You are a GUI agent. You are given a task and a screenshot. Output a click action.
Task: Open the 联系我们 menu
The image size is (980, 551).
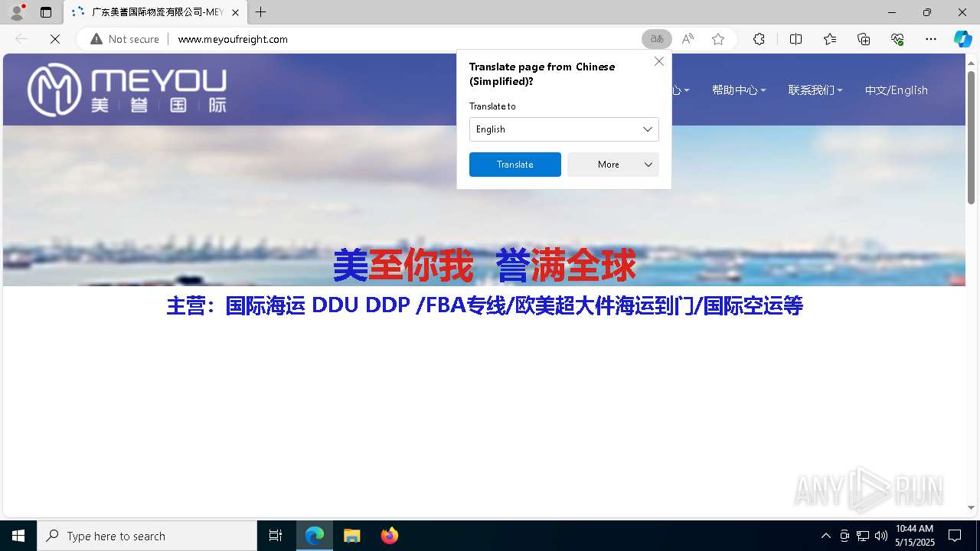(x=815, y=90)
